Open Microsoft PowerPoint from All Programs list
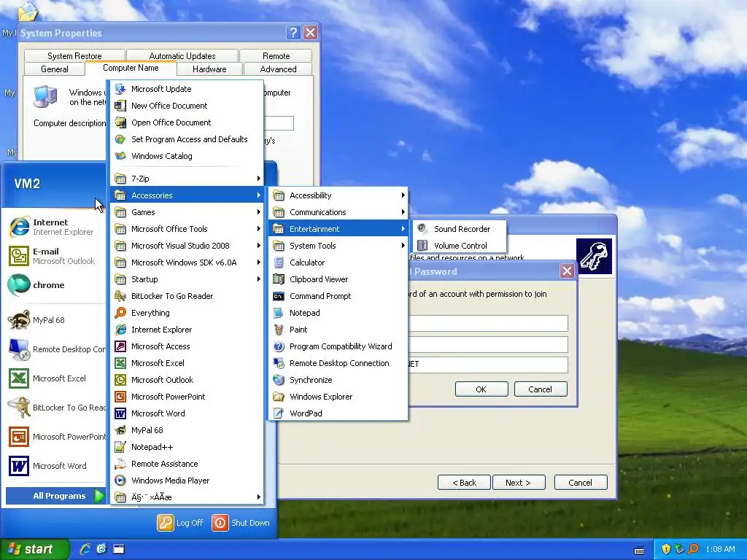Image resolution: width=747 pixels, height=560 pixels. click(x=187, y=397)
